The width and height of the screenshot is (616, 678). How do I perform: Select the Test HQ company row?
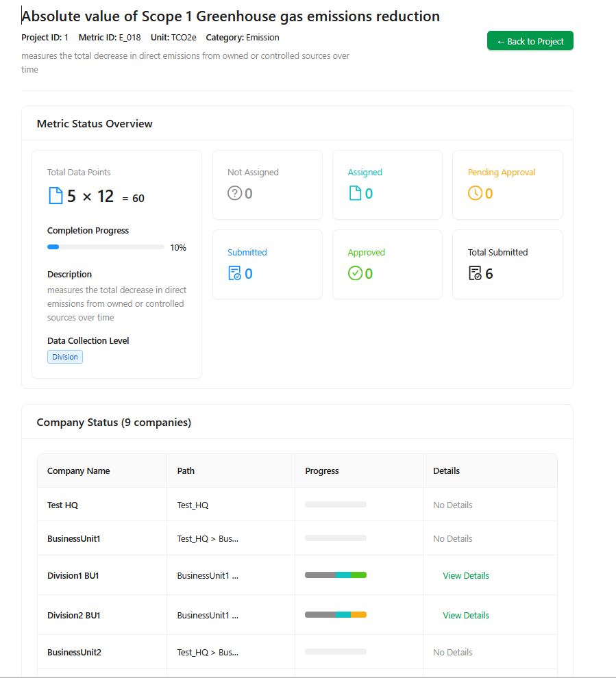pos(62,505)
